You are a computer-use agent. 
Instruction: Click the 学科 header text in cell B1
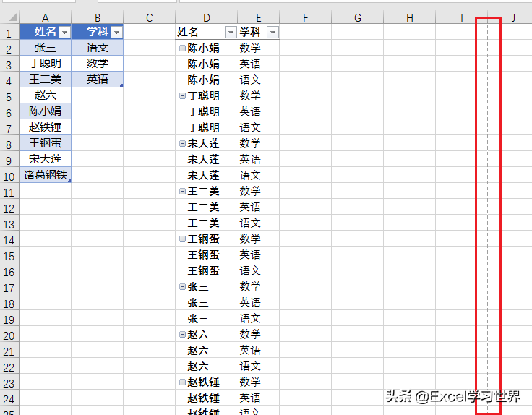tap(97, 32)
